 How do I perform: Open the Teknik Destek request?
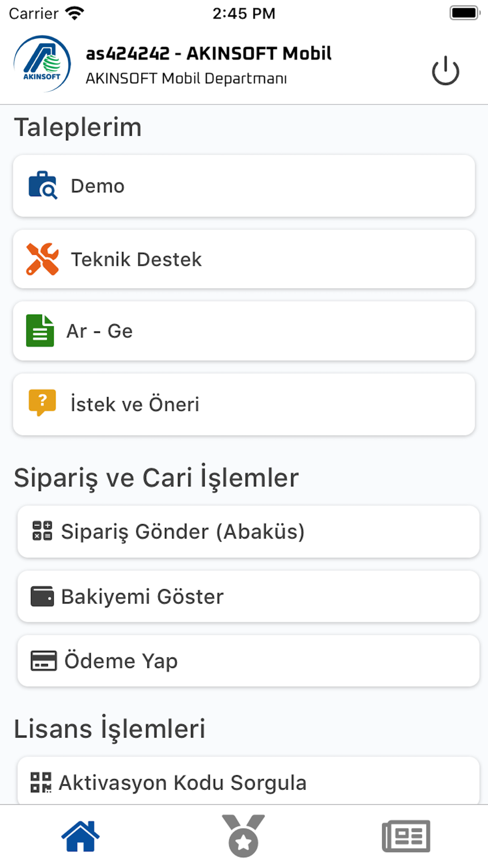[244, 259]
